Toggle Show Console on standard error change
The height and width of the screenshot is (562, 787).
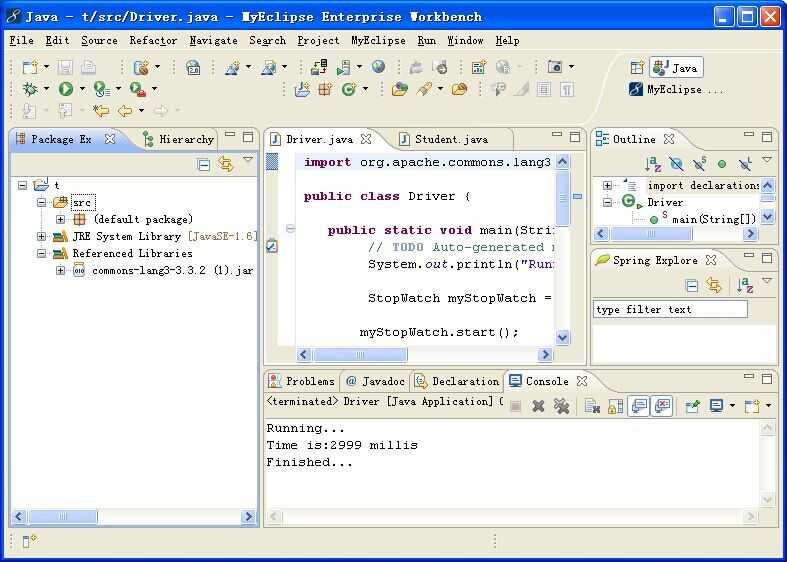[x=663, y=406]
